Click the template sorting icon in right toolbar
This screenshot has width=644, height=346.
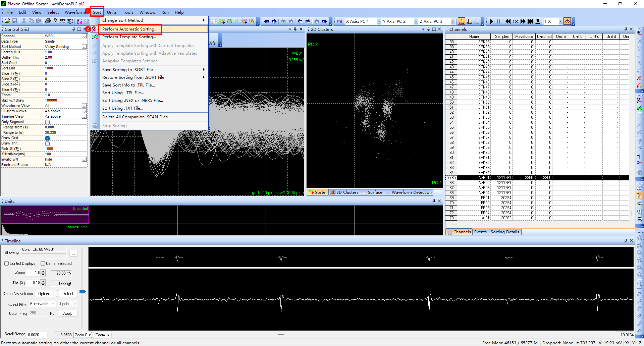640,108
